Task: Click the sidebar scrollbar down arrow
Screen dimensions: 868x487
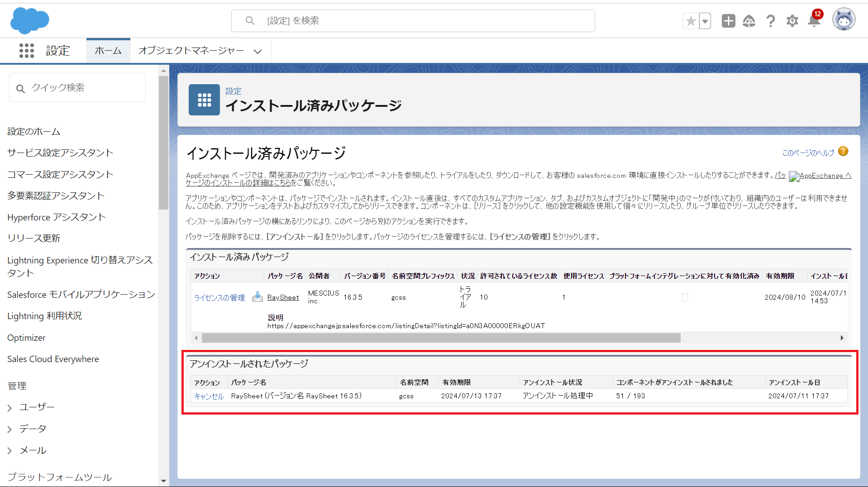Action: click(163, 481)
